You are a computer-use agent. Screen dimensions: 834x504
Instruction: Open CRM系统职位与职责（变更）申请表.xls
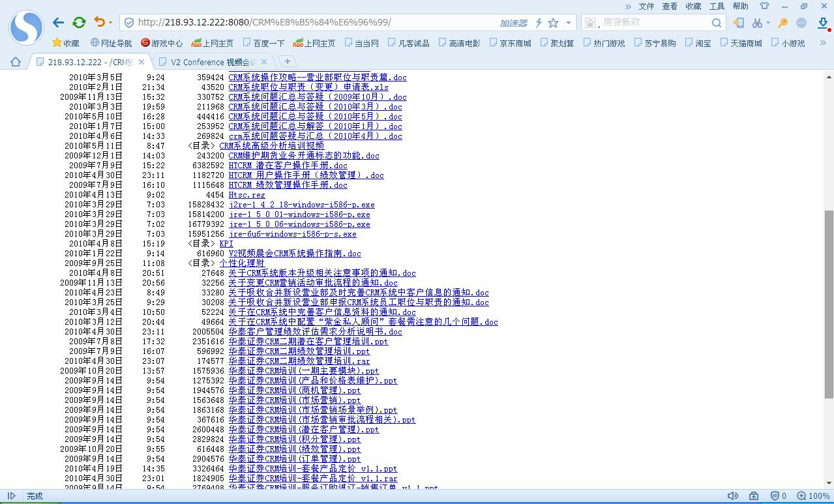point(308,87)
